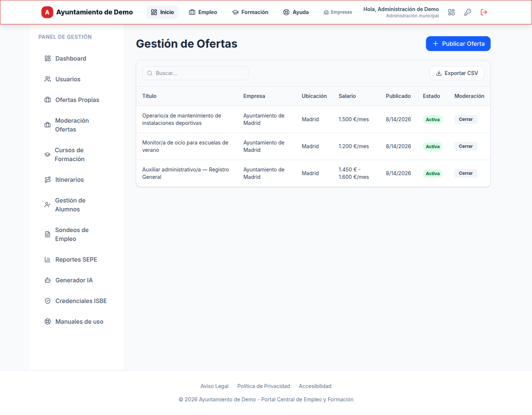The image size is (532, 415).
Task: Click the Cursos de Formación cap icon
Action: click(x=47, y=154)
